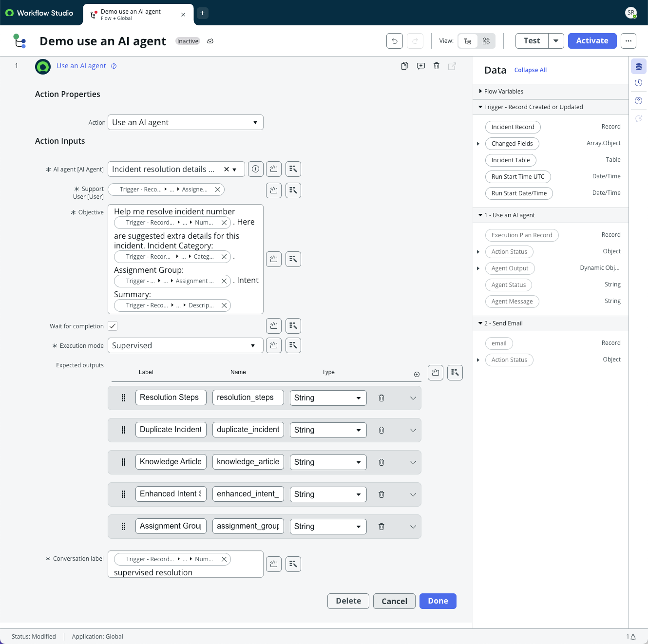Image resolution: width=648 pixels, height=644 pixels.
Task: Open data pill picker for Conversation label
Action: (293, 564)
